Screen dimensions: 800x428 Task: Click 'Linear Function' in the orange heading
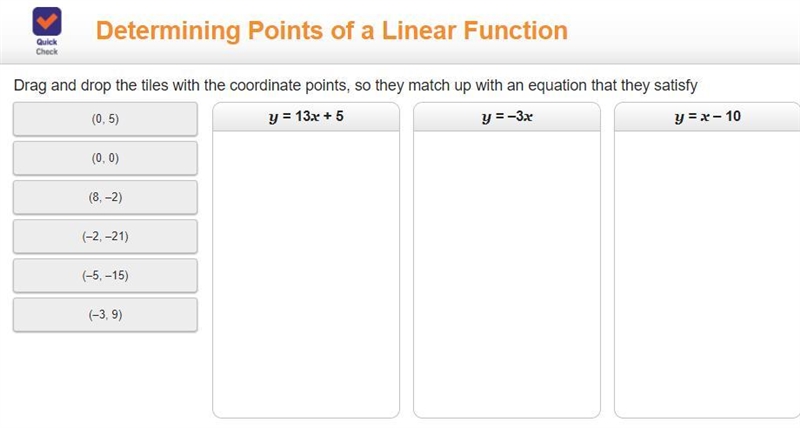click(474, 31)
